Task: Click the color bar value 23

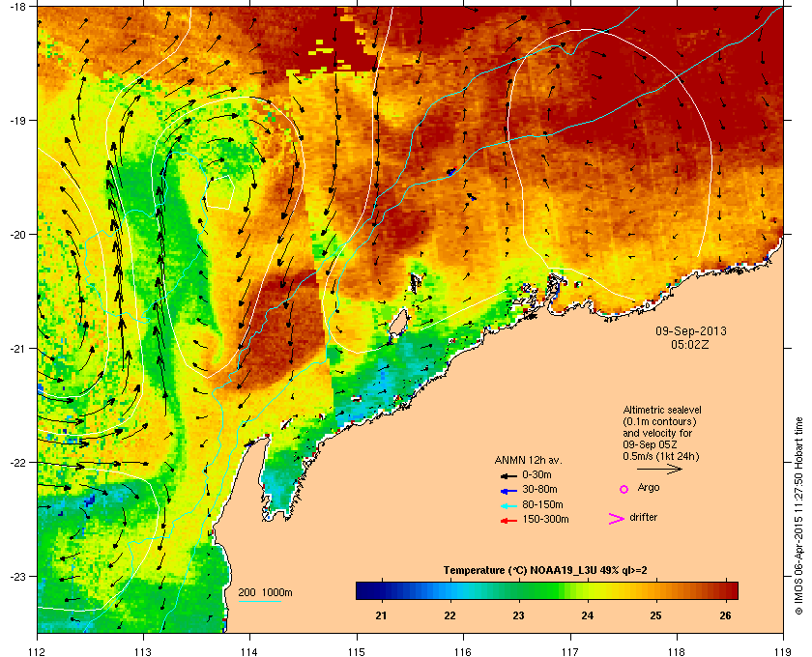Action: pos(518,615)
